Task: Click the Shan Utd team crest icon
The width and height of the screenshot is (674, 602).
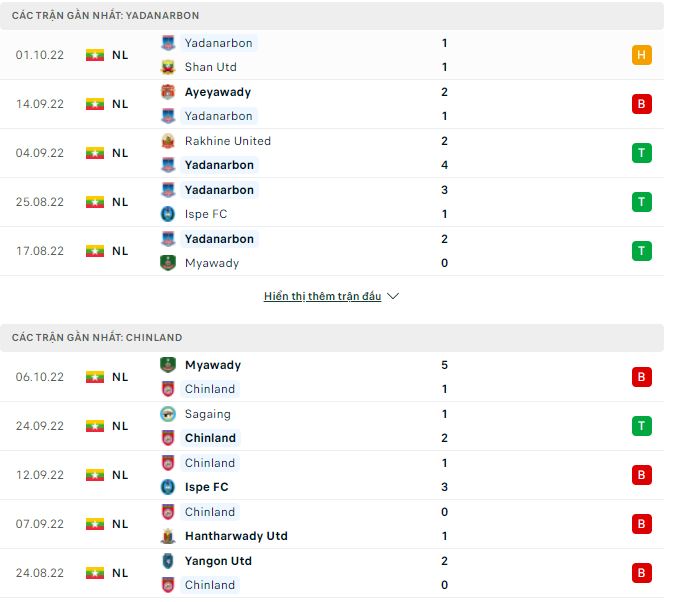Action: point(168,67)
